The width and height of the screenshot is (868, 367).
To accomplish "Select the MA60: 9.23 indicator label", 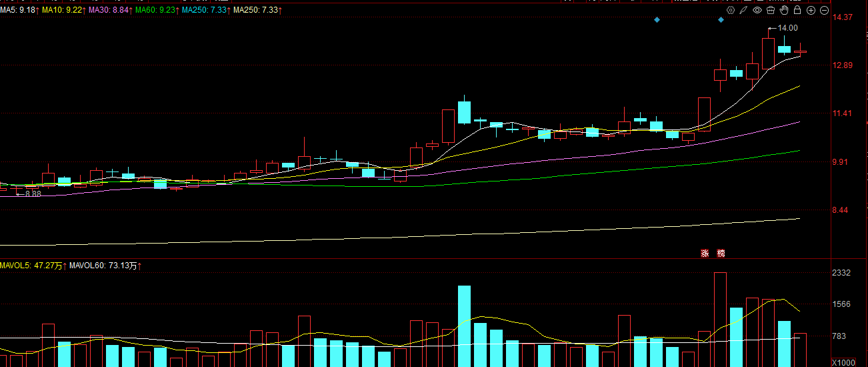I will coord(157,10).
